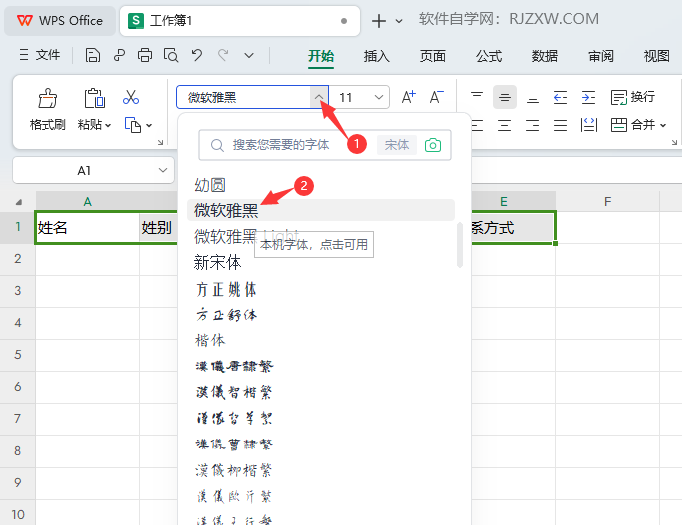Image resolution: width=682 pixels, height=525 pixels.
Task: Switch to the 视图 tab
Action: [657, 56]
